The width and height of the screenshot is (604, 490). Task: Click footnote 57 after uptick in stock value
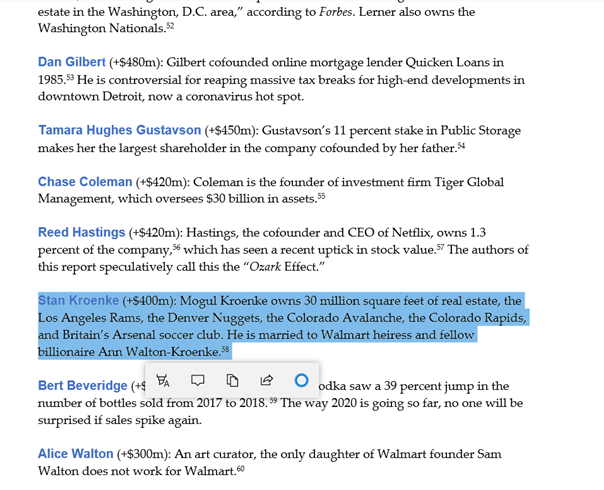[x=441, y=247]
